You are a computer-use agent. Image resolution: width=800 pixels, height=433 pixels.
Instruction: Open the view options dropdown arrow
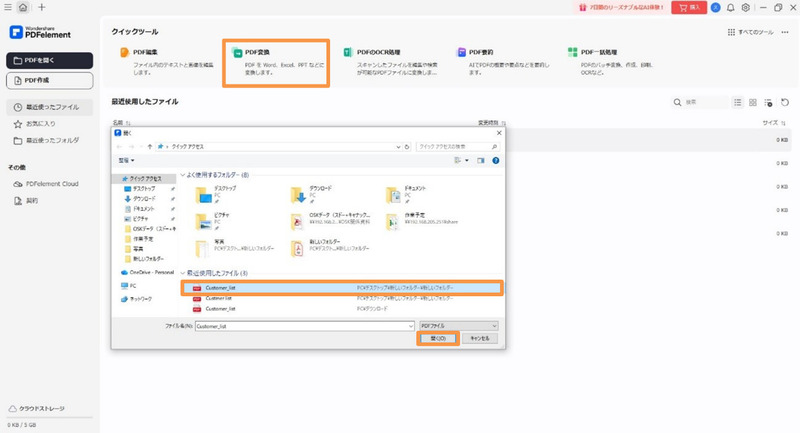[466, 161]
